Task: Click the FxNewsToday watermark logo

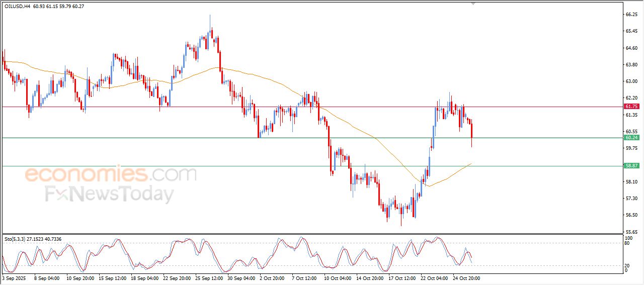Action: (x=110, y=194)
